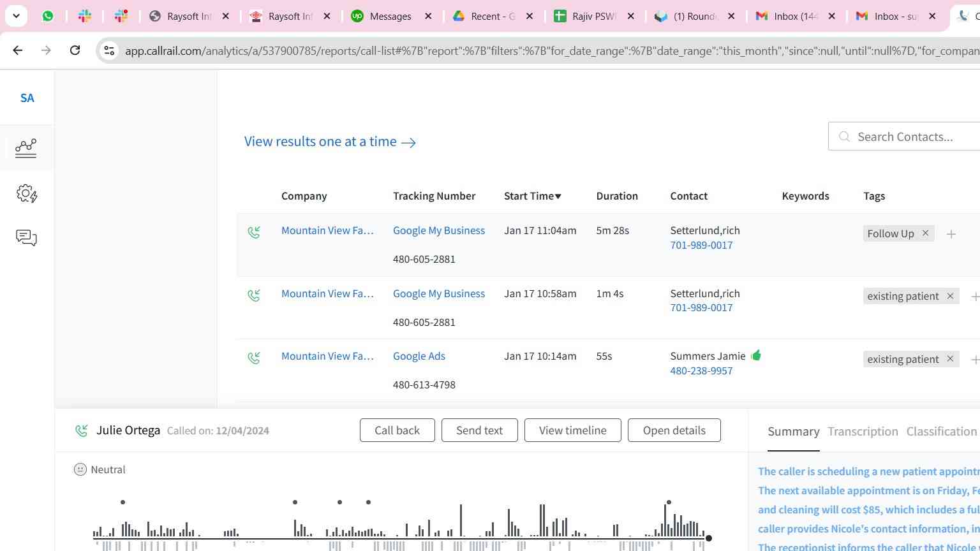980x551 pixels.
Task: Open the Google Ads tracking number link
Action: click(x=419, y=356)
